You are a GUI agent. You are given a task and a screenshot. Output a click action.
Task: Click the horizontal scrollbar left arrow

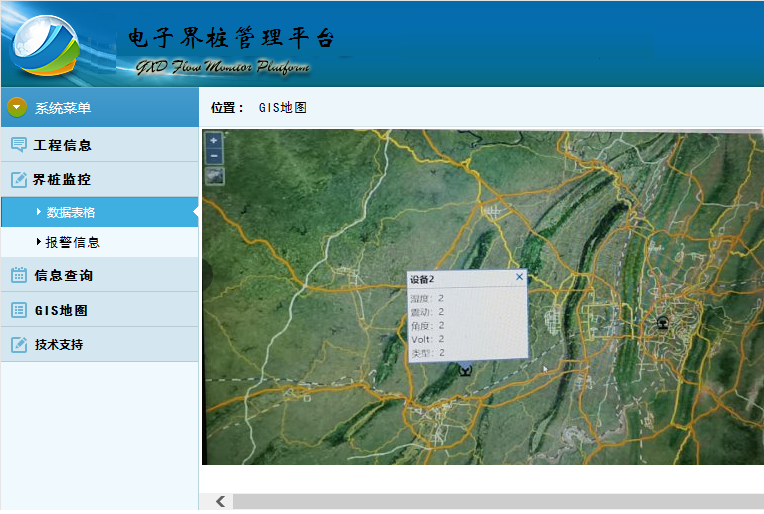point(220,501)
